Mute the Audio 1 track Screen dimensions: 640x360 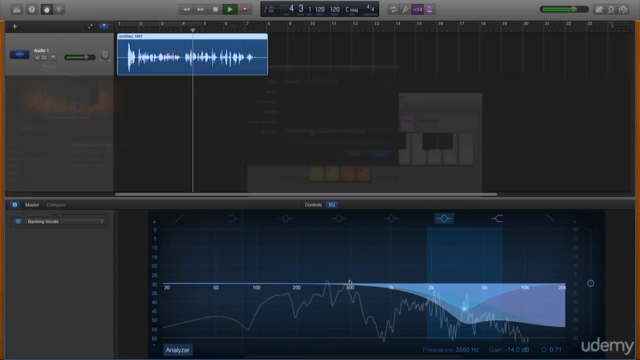tap(37, 58)
